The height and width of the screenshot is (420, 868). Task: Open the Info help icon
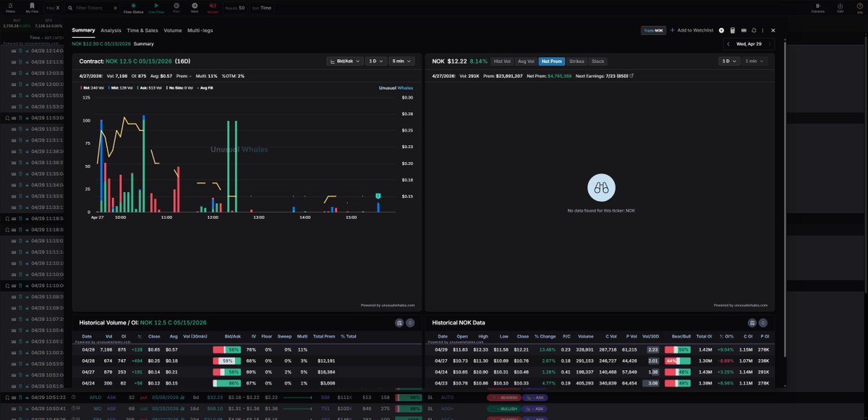860,5
